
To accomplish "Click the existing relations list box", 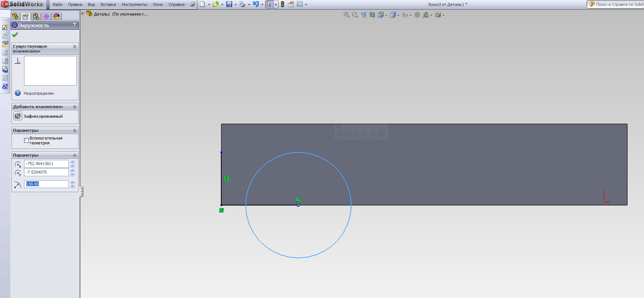I will pyautogui.click(x=50, y=71).
